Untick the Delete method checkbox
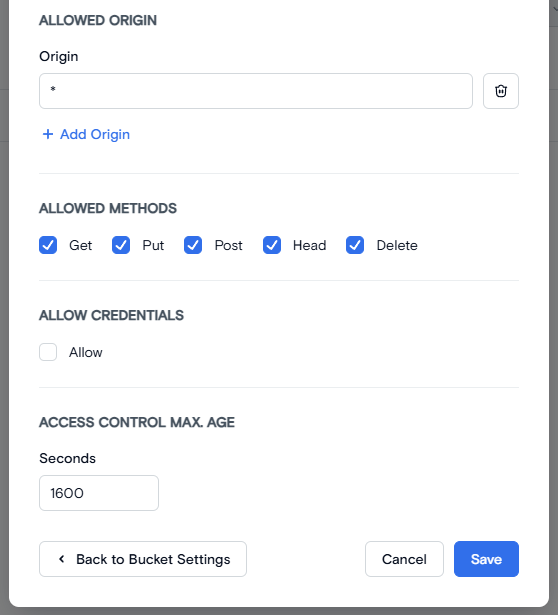Image resolution: width=558 pixels, height=615 pixels. (355, 245)
